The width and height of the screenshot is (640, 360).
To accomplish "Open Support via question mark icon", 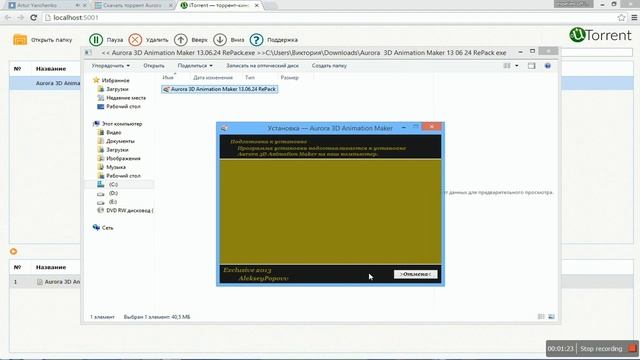I will 256,40.
